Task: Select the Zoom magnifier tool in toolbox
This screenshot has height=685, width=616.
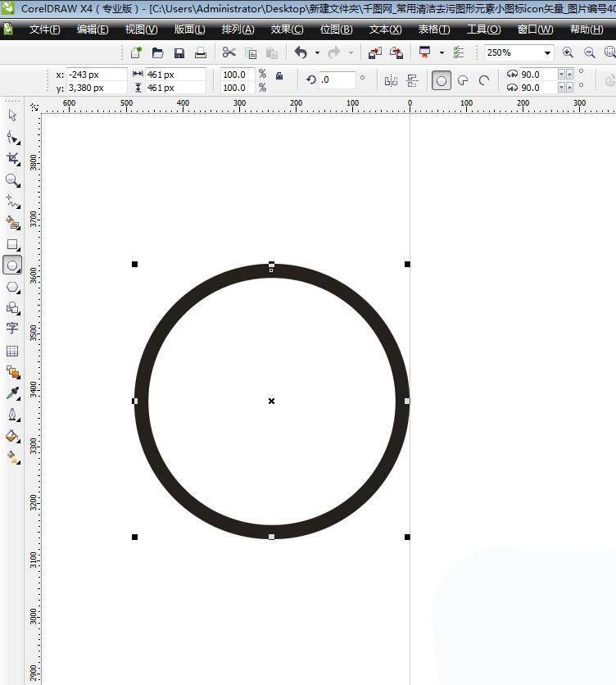Action: point(12,179)
